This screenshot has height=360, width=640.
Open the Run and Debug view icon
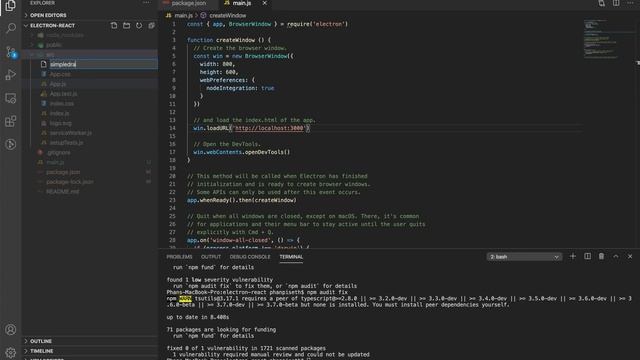tap(11, 75)
